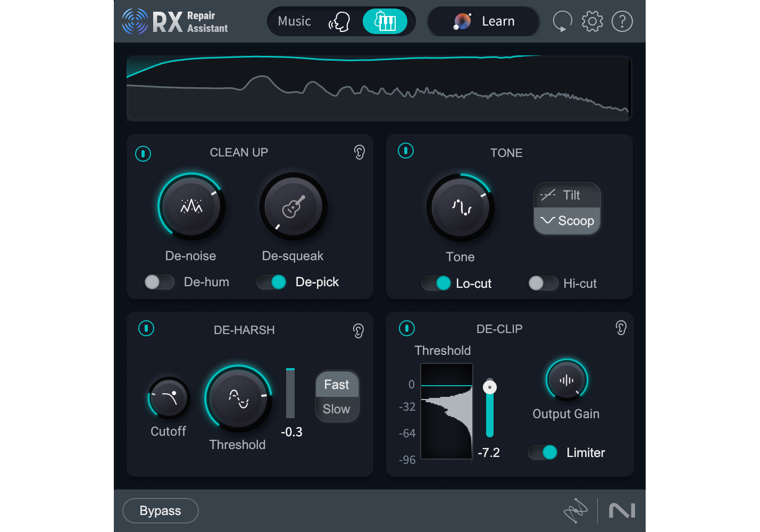Click the Learn button
Viewport: 760px width, 532px height.
(483, 21)
